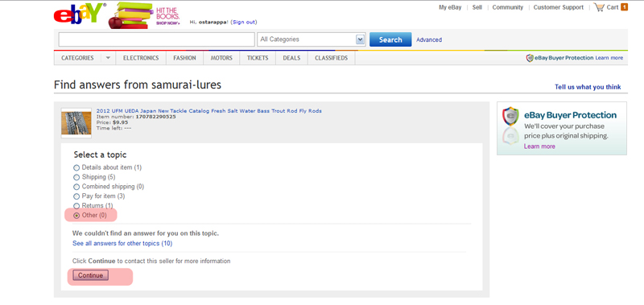Click the Hit the Books banner
Image resolution: width=644 pixels, height=305 pixels.
point(144,15)
